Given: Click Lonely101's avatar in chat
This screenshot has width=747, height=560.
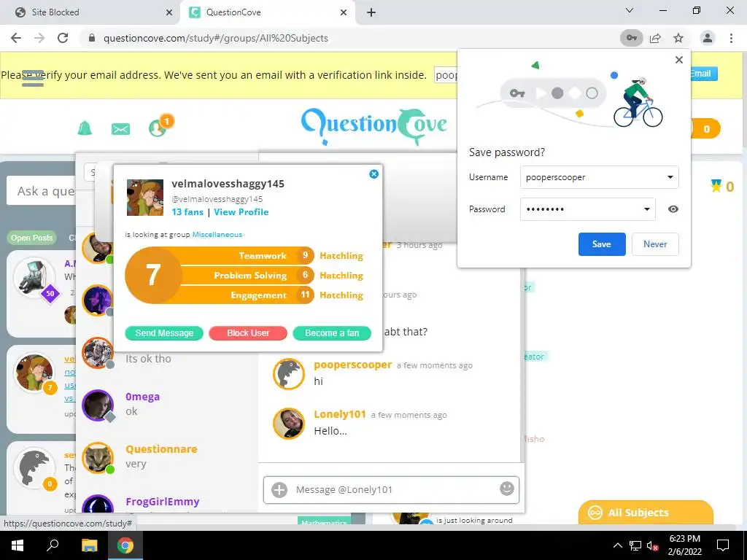Looking at the screenshot, I should [289, 424].
